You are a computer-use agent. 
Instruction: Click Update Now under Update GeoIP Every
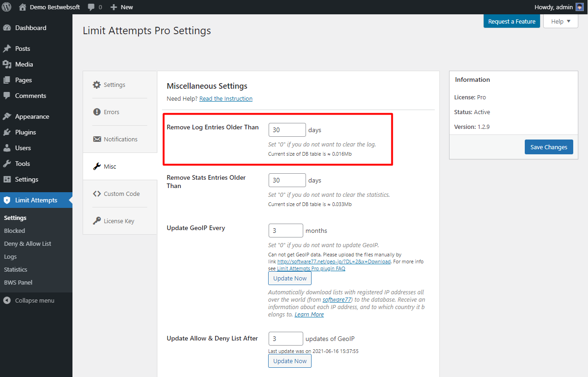point(290,278)
